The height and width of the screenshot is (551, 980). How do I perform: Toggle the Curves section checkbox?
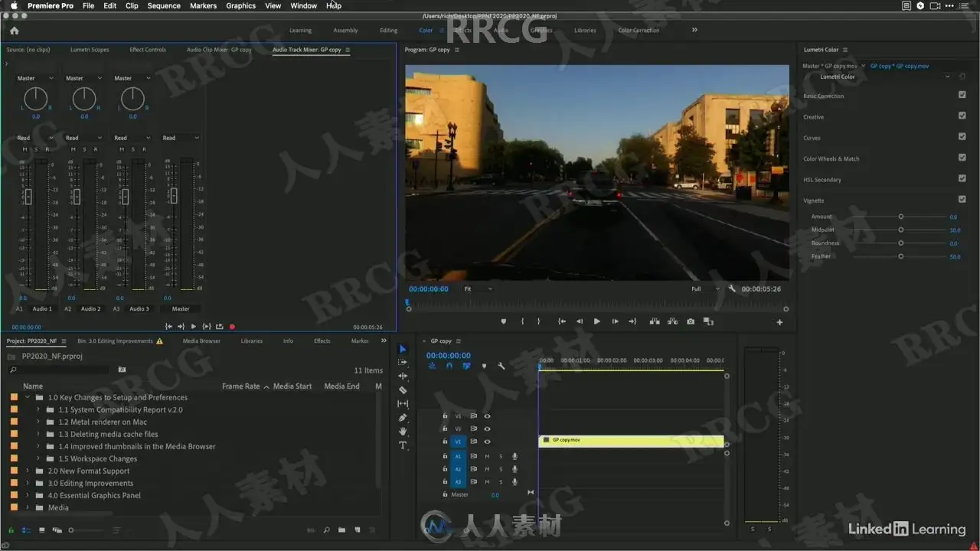(x=962, y=136)
